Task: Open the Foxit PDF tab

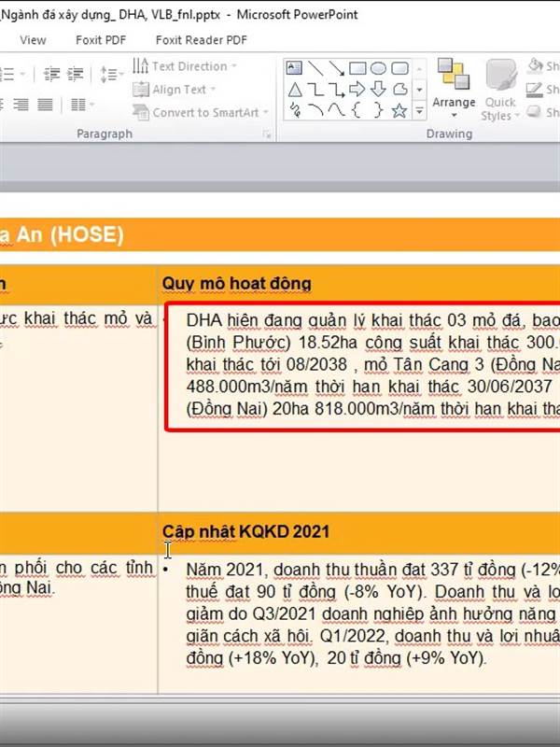Action: click(x=101, y=40)
